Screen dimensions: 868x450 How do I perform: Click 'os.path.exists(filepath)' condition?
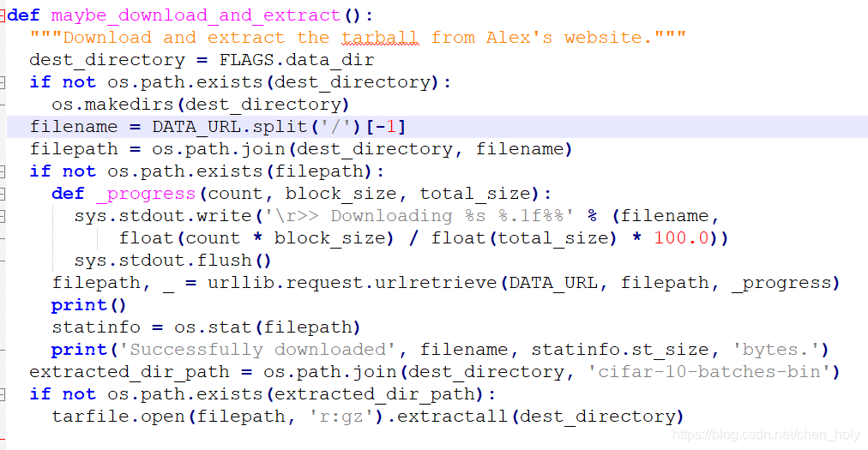click(x=239, y=171)
